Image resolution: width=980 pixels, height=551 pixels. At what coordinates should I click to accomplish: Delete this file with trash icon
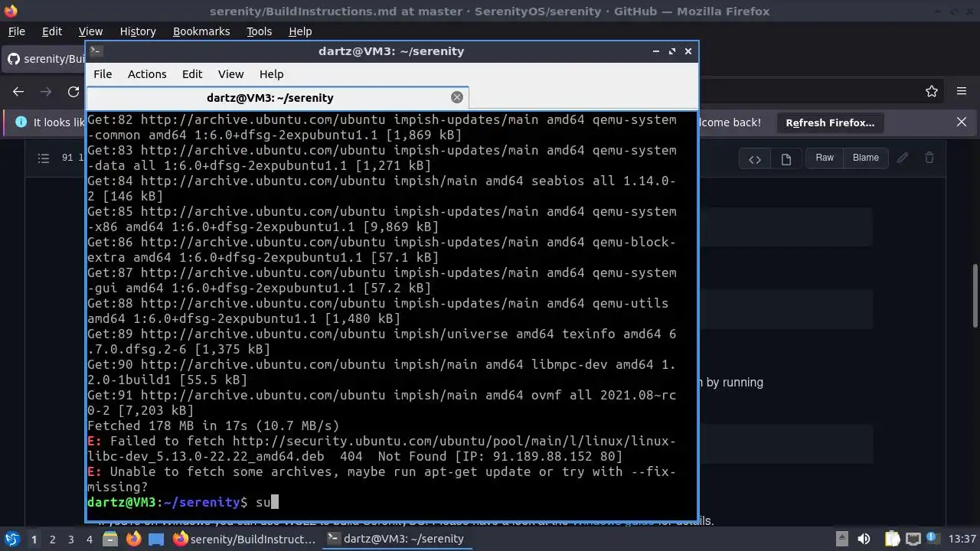click(x=929, y=158)
